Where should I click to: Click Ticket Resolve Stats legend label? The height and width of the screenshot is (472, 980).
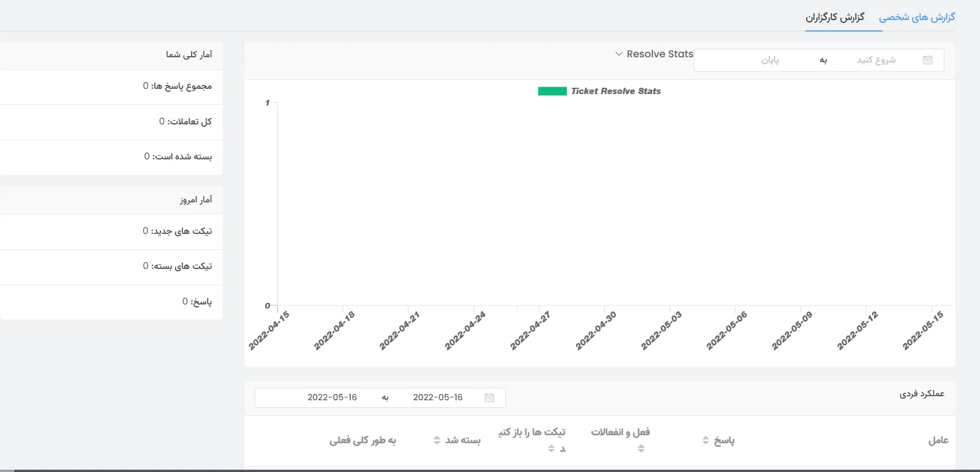pos(616,91)
